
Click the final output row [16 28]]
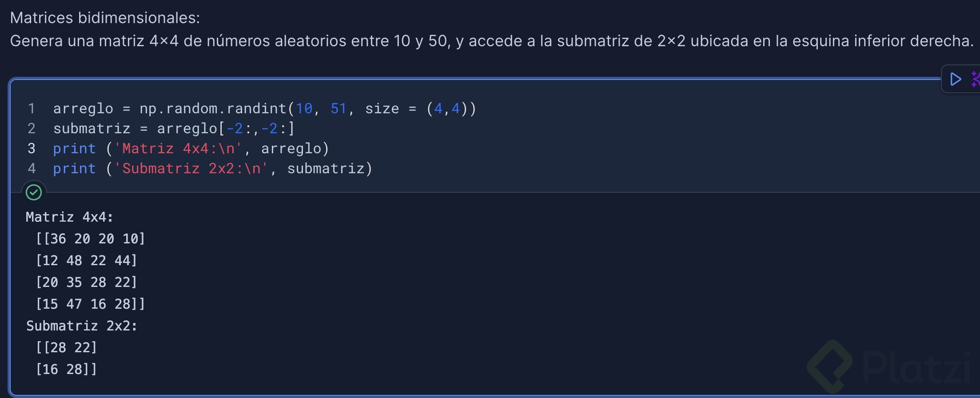66,369
